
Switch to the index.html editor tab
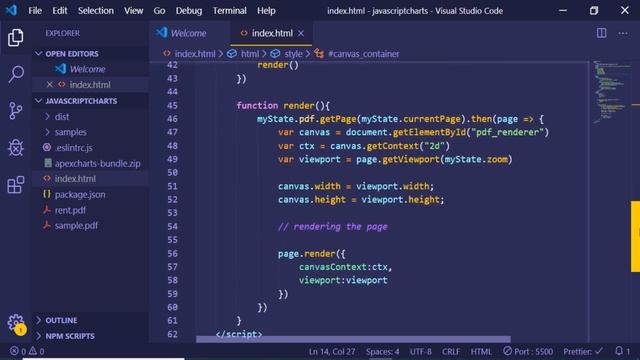(271, 33)
